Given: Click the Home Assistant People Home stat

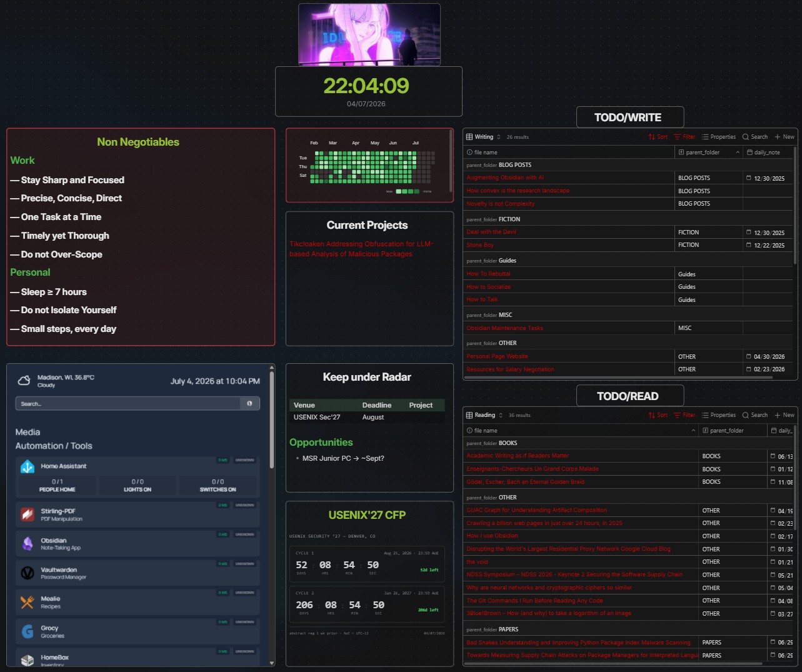Looking at the screenshot, I should (58, 485).
